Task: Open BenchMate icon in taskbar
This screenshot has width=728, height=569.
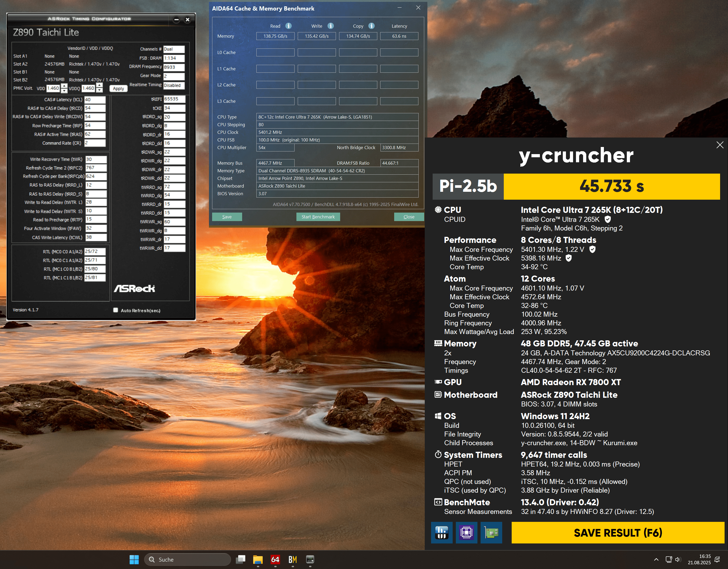Action: click(x=293, y=559)
